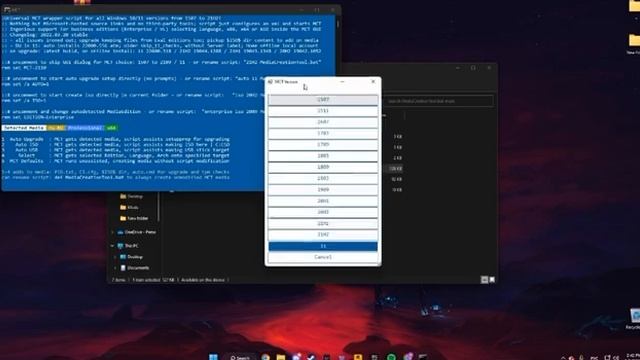Switch Explorer to details view icon
640x360 pixels.
pyautogui.click(x=484, y=280)
